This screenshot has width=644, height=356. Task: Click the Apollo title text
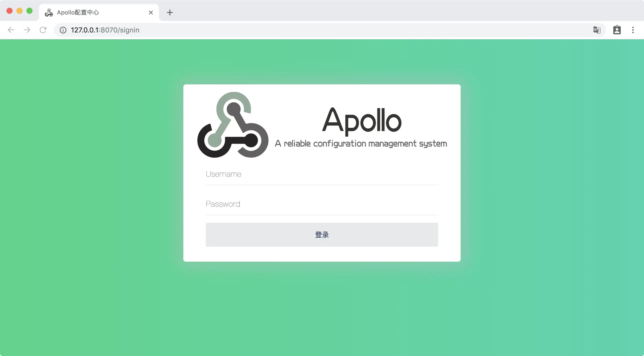coord(362,121)
